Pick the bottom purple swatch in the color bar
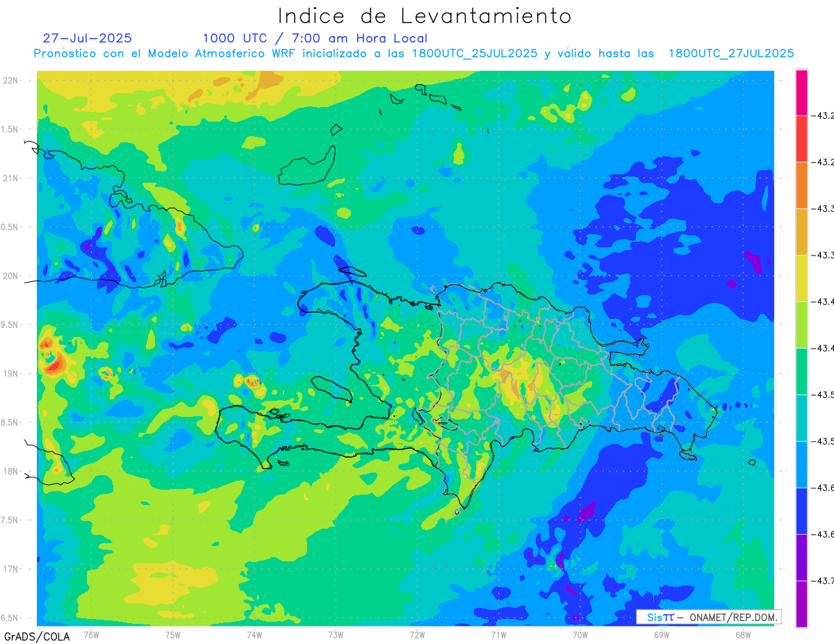834x644 pixels. pos(801,604)
